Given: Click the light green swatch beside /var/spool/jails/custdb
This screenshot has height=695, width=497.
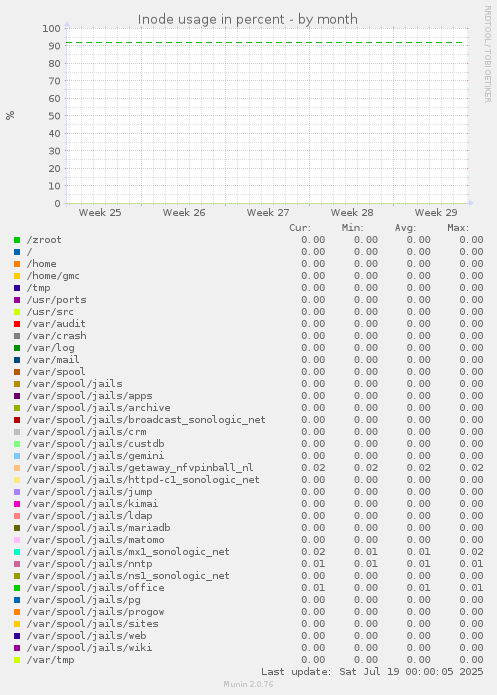Looking at the screenshot, I should pyautogui.click(x=17, y=443).
